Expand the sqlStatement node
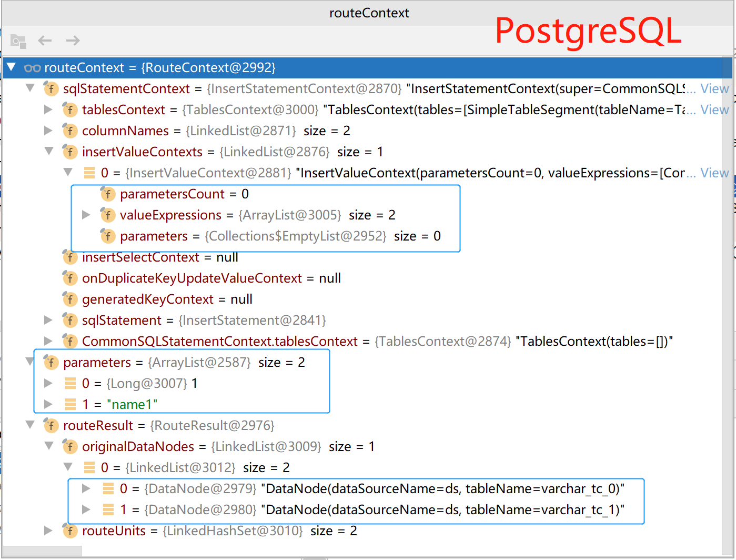 (x=48, y=320)
